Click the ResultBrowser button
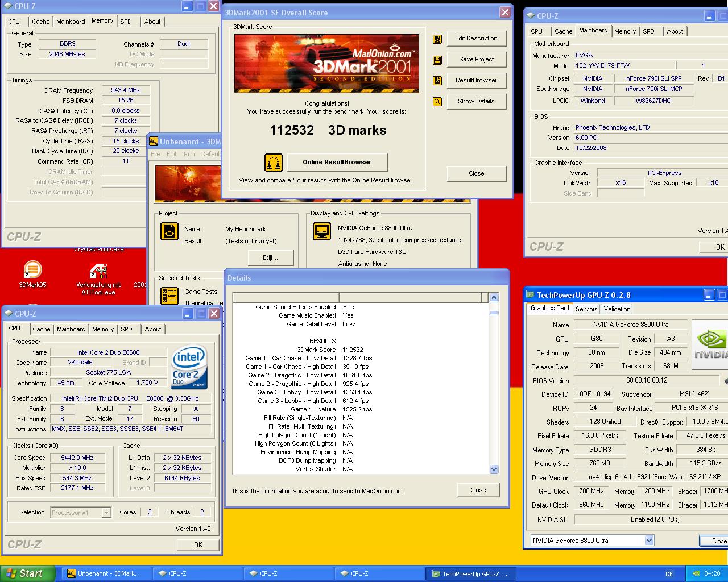Viewport: 728px width, 582px height. pos(476,81)
